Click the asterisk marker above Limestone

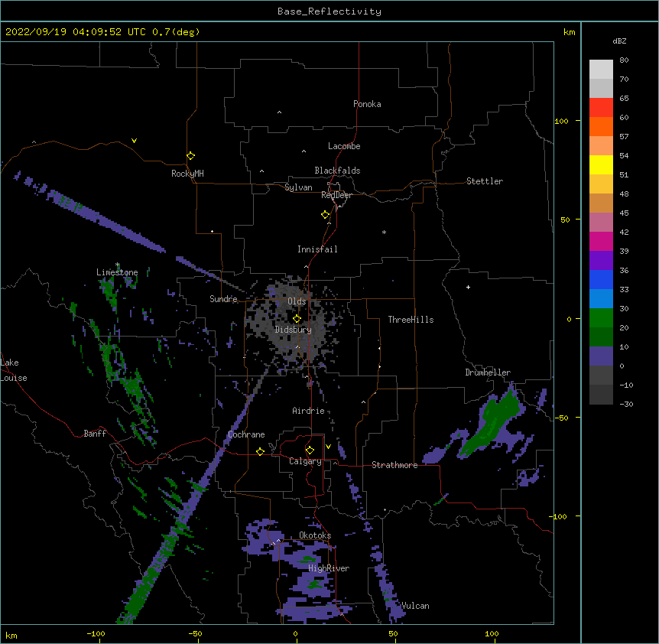(x=118, y=265)
